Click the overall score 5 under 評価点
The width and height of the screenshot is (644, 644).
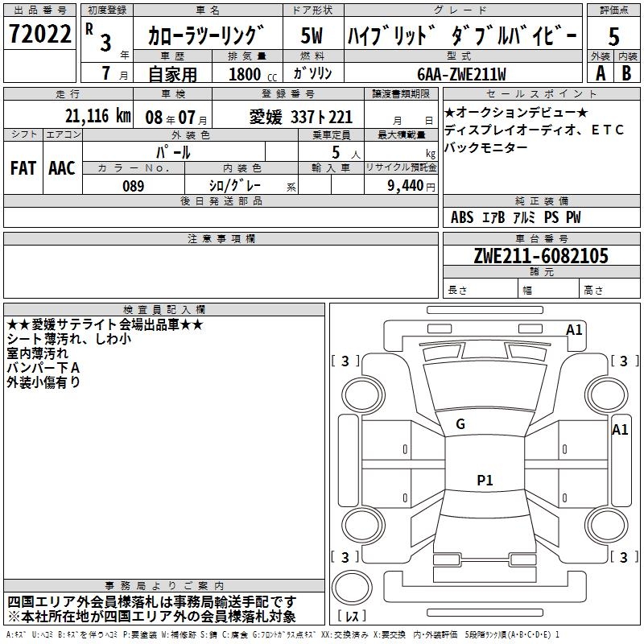(x=613, y=36)
